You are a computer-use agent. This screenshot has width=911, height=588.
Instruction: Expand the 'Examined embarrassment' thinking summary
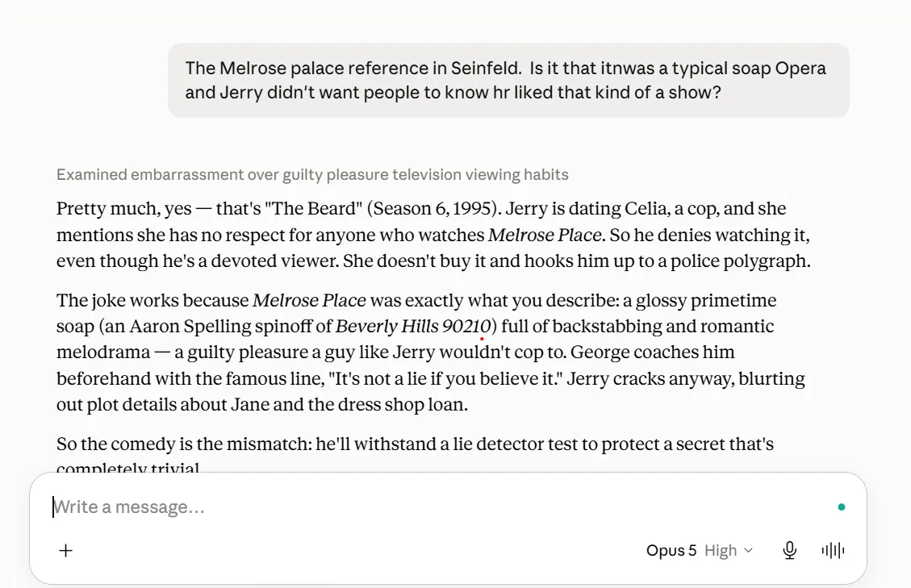(x=312, y=174)
